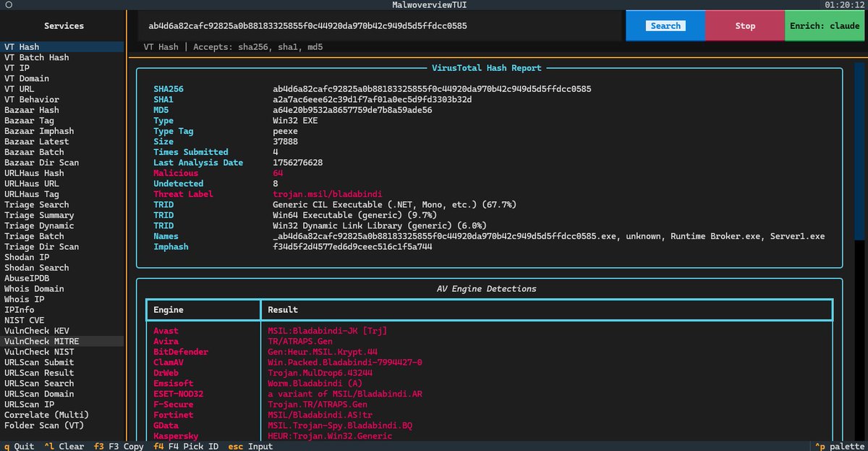The width and height of the screenshot is (868, 451).
Task: Open VT Batch Hash service
Action: (x=63, y=57)
